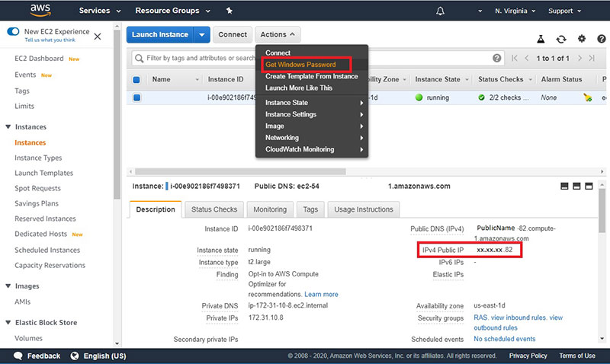610x364 pixels.
Task: Open Instance Types in sidebar
Action: (x=38, y=158)
